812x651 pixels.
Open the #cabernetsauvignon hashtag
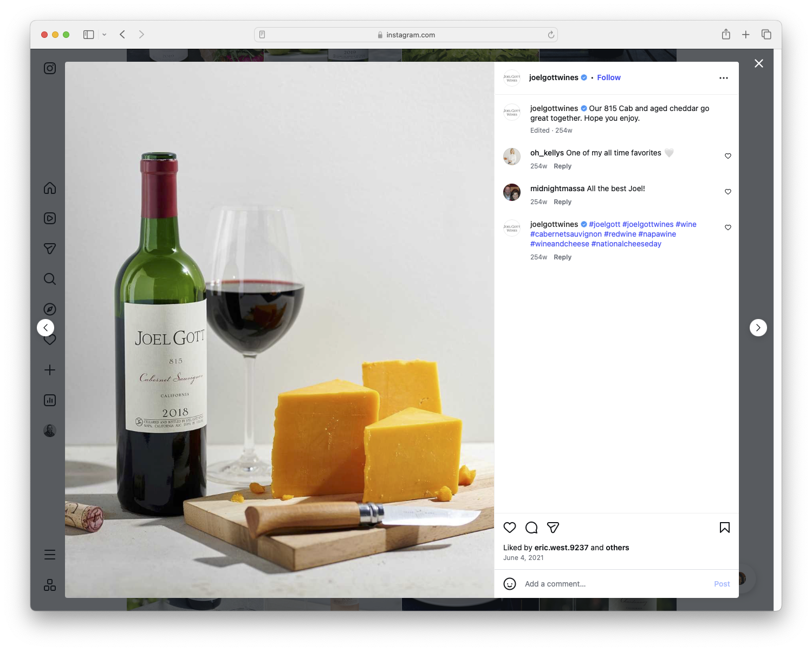click(x=566, y=234)
